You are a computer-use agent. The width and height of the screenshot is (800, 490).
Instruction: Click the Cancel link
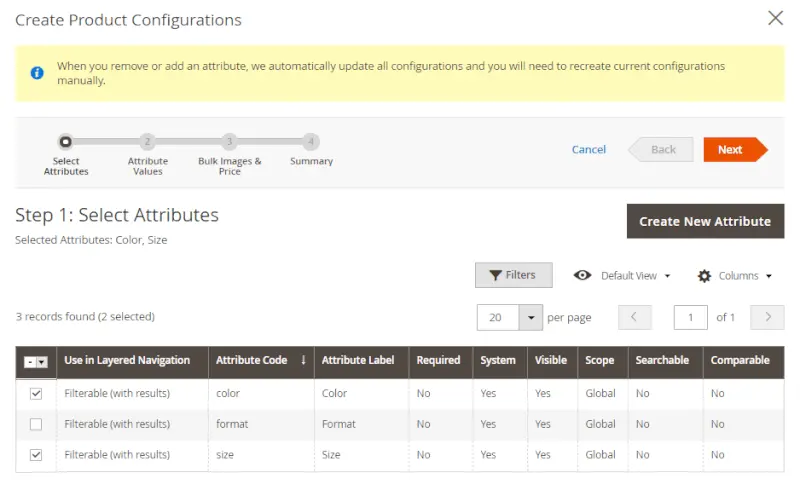(x=588, y=149)
